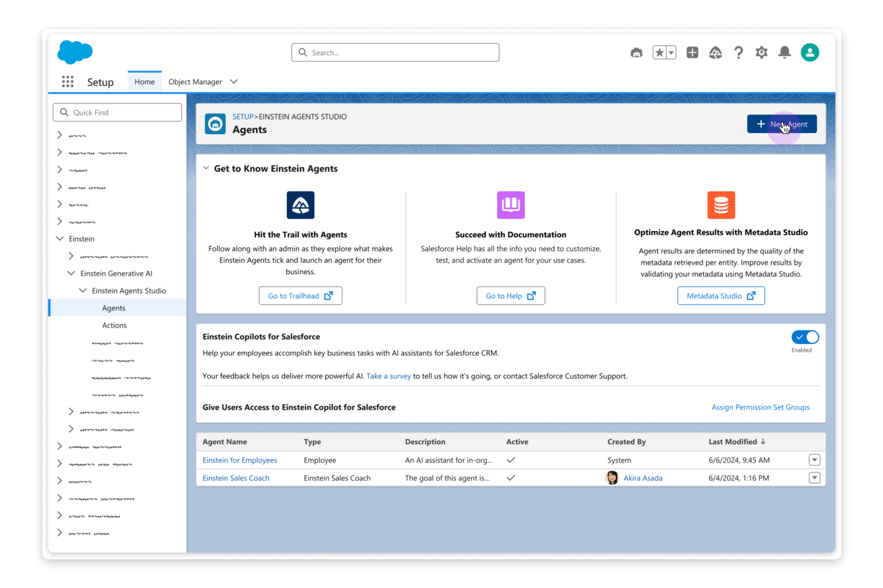This screenshot has width=883, height=588.
Task: Open the user profile avatar
Action: tap(810, 52)
